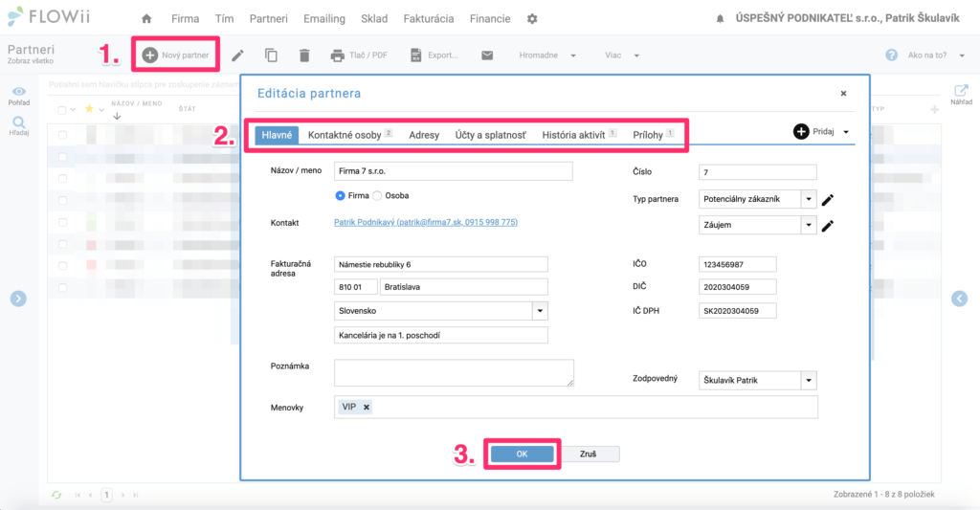Click the Názov / meno input field
Screen dimensions: 980x510
click(x=453, y=171)
